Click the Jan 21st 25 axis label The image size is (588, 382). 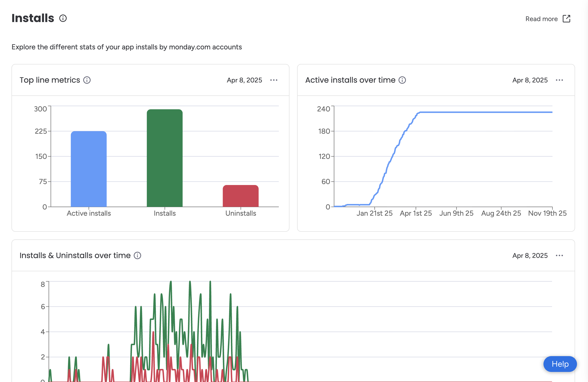tap(374, 213)
